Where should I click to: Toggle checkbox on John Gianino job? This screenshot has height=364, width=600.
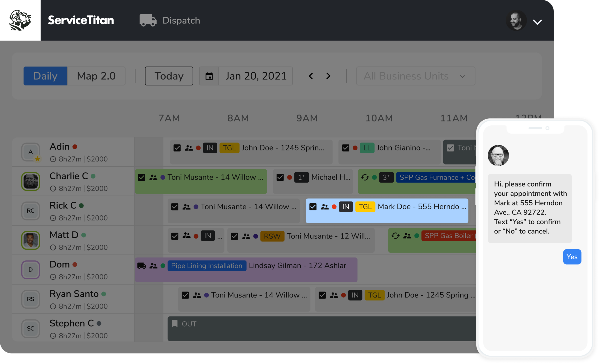[346, 148]
